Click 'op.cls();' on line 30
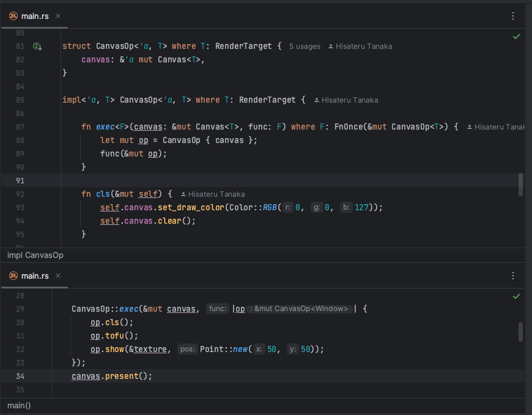532x415 pixels. point(112,323)
